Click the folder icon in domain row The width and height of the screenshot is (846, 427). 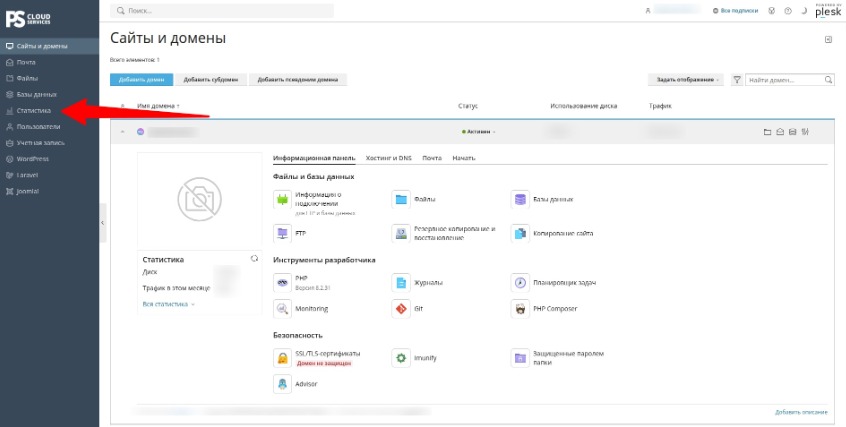click(767, 132)
